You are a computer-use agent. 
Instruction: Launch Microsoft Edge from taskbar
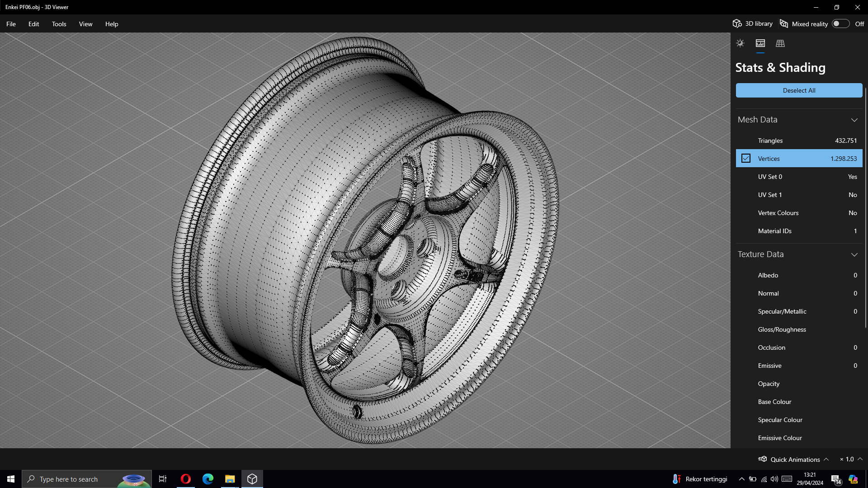pyautogui.click(x=208, y=479)
